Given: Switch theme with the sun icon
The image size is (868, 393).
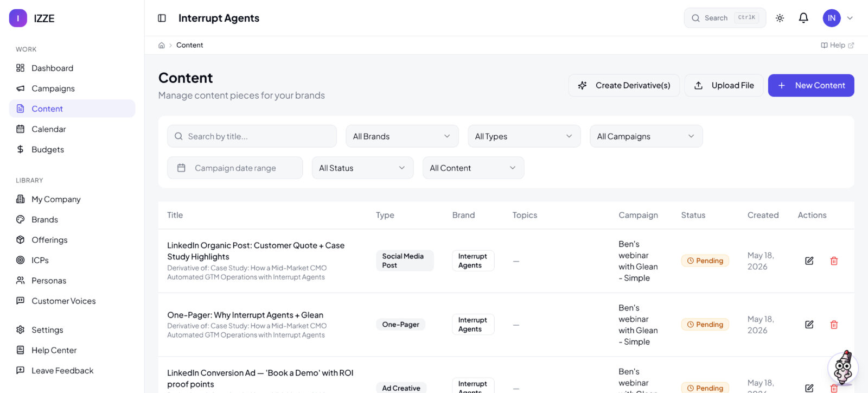Looking at the screenshot, I should 780,18.
